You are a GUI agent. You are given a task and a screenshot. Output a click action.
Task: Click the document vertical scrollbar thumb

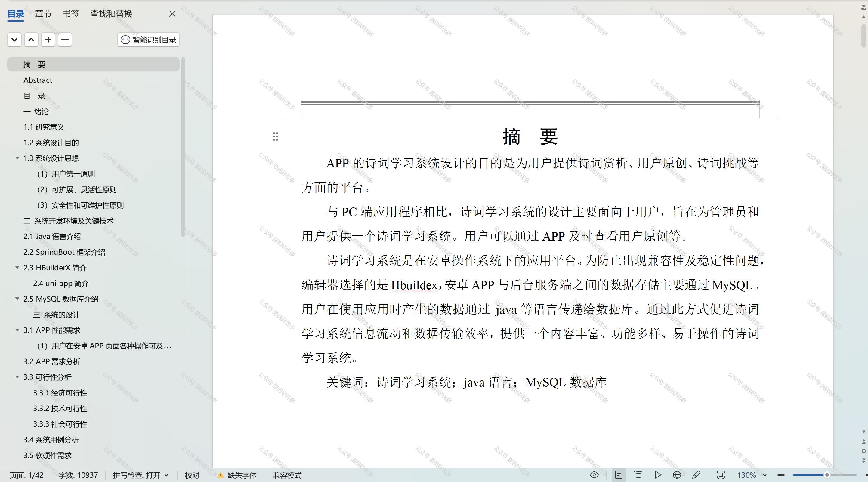863,35
